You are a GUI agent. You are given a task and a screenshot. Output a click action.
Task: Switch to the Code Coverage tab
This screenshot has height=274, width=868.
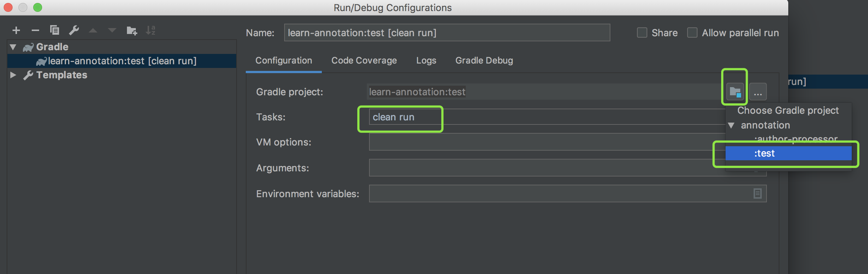tap(364, 61)
